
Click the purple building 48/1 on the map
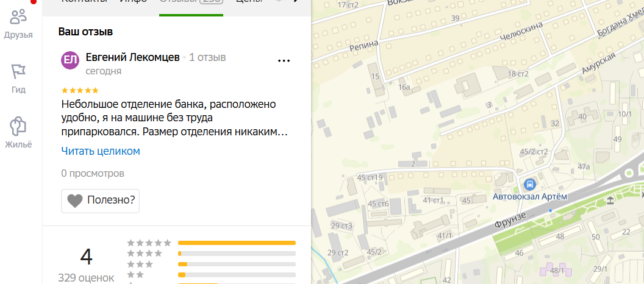pos(557,271)
